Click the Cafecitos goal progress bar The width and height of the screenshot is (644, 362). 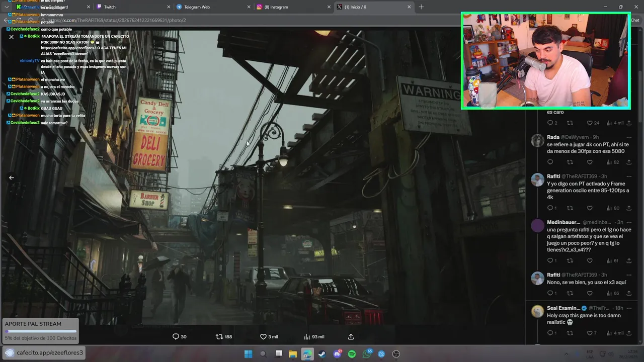click(41, 331)
